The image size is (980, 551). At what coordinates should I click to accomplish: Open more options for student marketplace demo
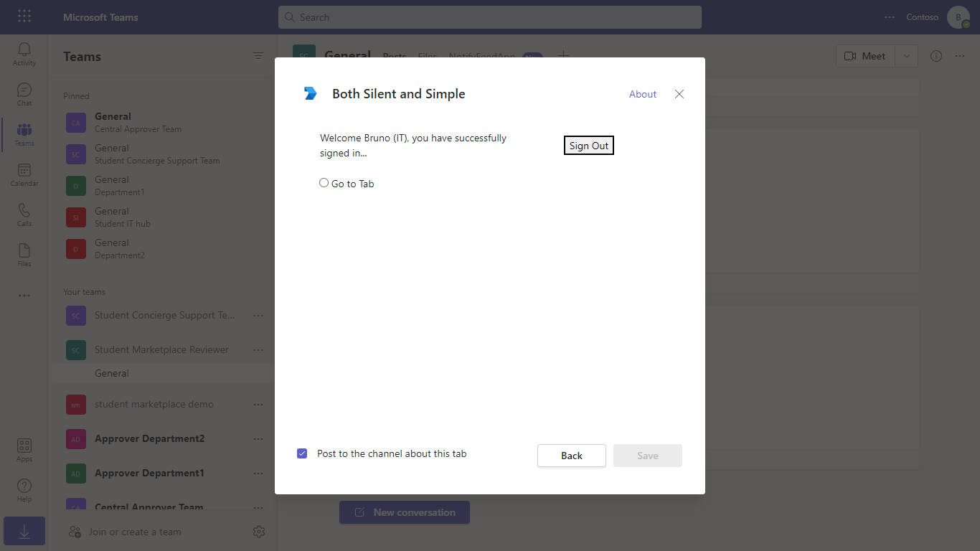click(258, 405)
